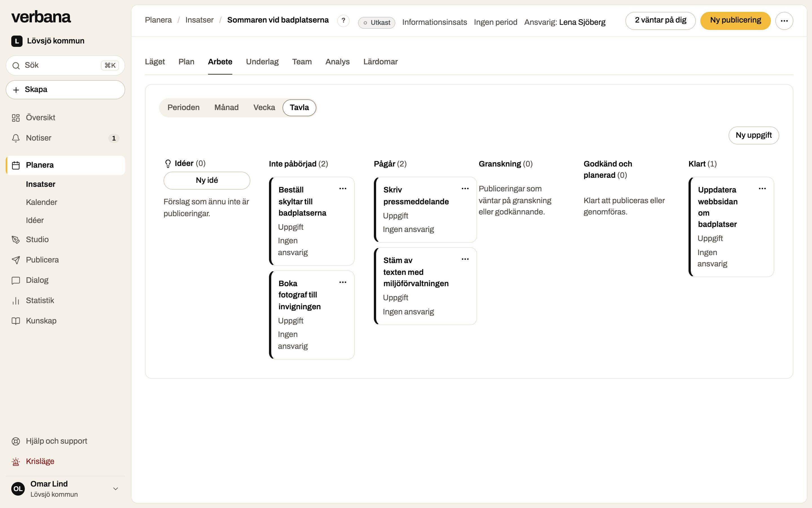Switch view to Perioden
Viewport: 812px width, 508px height.
click(x=184, y=108)
